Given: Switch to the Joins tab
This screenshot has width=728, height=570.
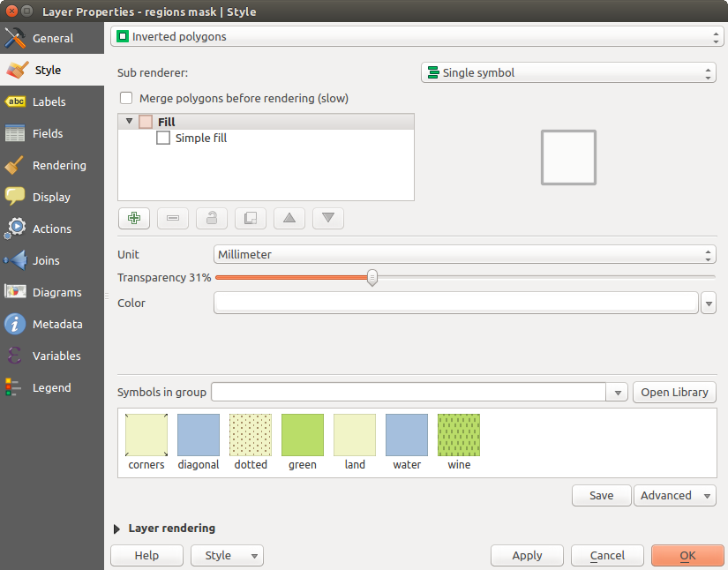Looking at the screenshot, I should [x=46, y=261].
